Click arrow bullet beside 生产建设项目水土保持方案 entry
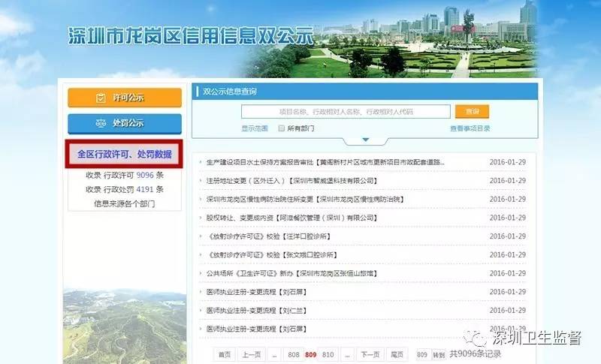Screen dimensions: 601x364 [x=200, y=162]
